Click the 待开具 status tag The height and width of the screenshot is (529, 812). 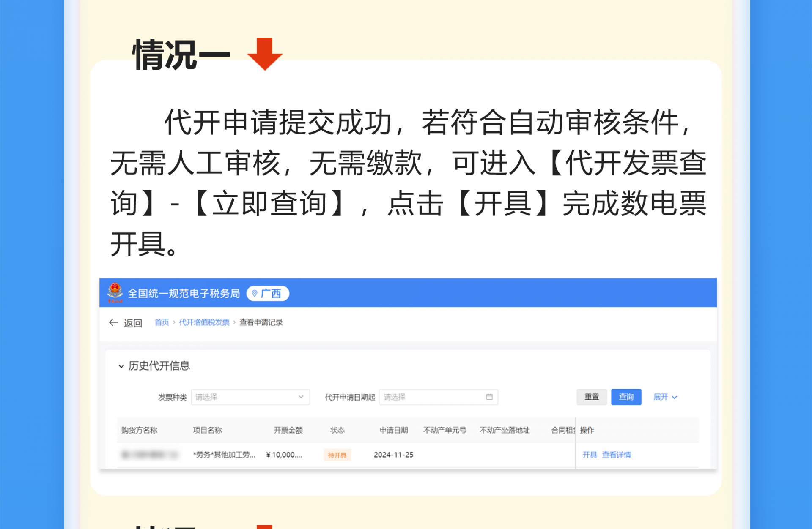coord(337,455)
